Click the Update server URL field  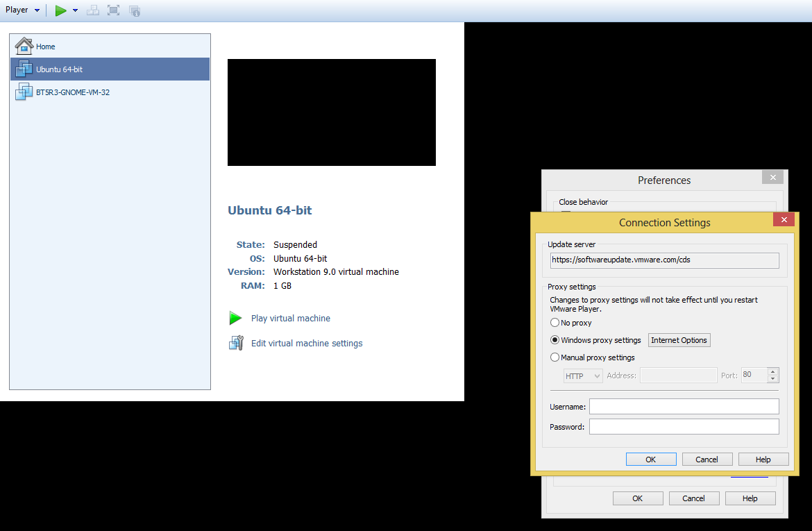point(664,260)
